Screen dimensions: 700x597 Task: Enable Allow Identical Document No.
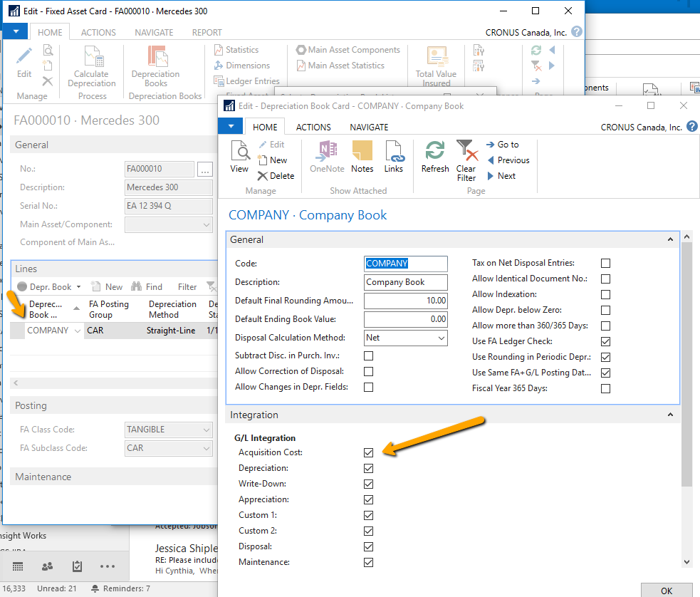pyautogui.click(x=605, y=279)
